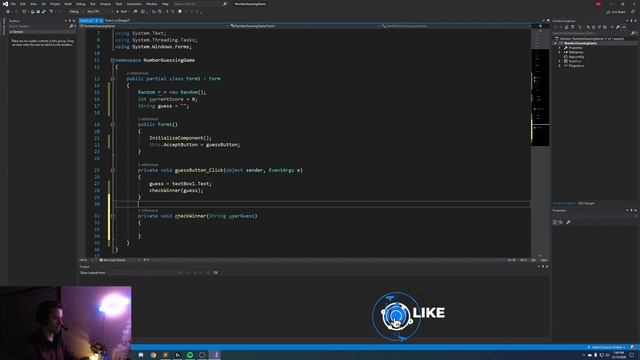This screenshot has height=360, width=640.
Task: Click the Start debugging button
Action: 122,12
